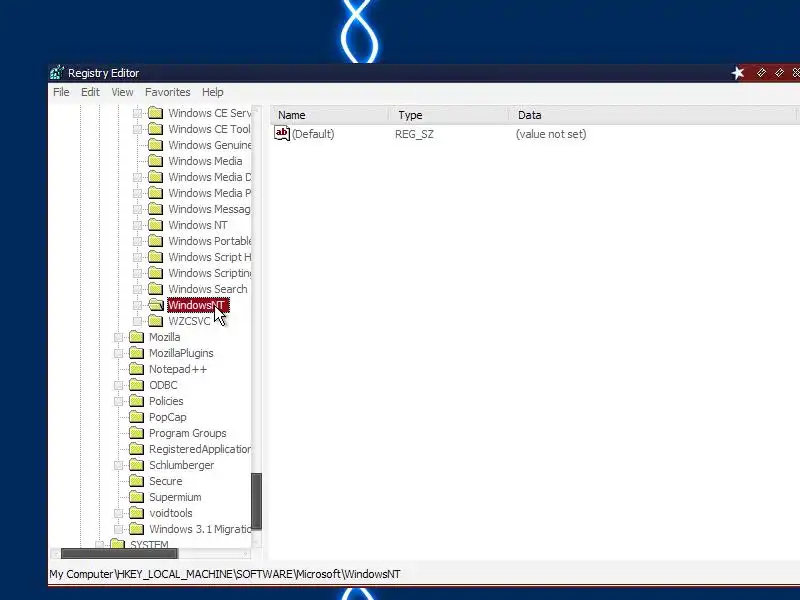Click the tree pane horizontal scrollbar thumb
The height and width of the screenshot is (600, 800).
tap(119, 554)
